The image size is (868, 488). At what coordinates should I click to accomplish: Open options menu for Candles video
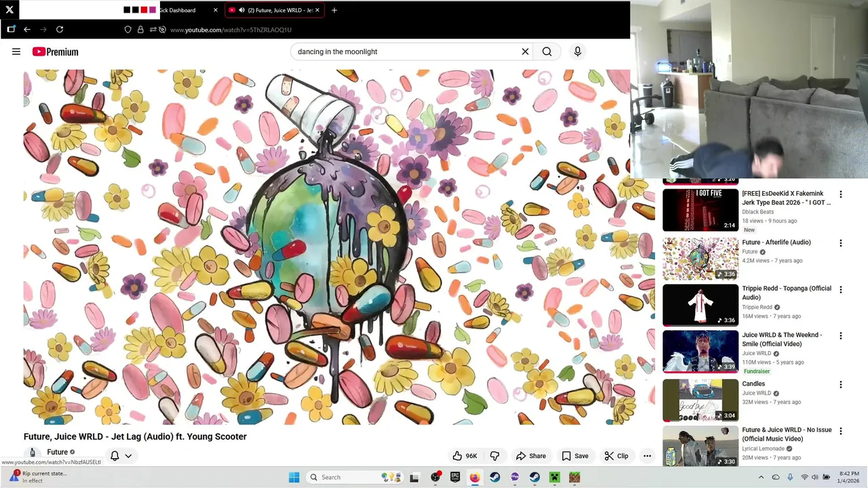[x=841, y=385]
